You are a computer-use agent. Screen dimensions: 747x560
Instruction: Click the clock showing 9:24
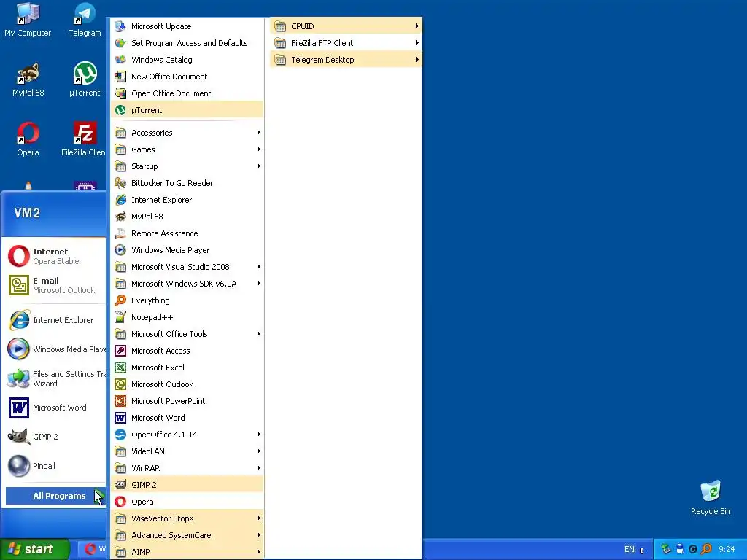[x=727, y=550]
